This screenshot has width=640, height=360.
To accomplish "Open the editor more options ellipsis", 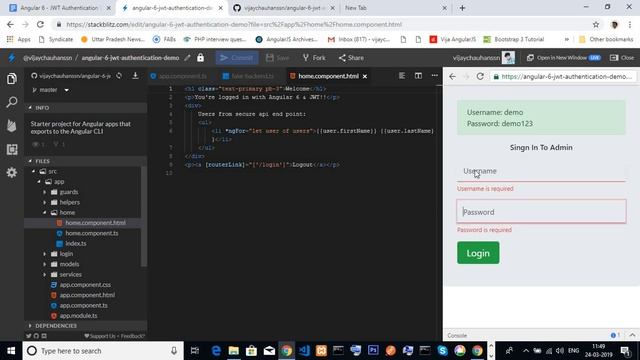I will (435, 76).
